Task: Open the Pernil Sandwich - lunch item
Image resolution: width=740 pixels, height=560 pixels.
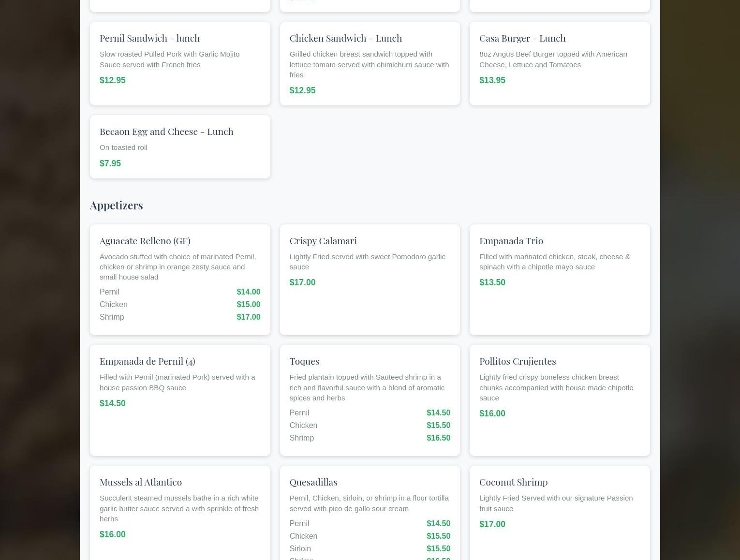Action: [149, 38]
